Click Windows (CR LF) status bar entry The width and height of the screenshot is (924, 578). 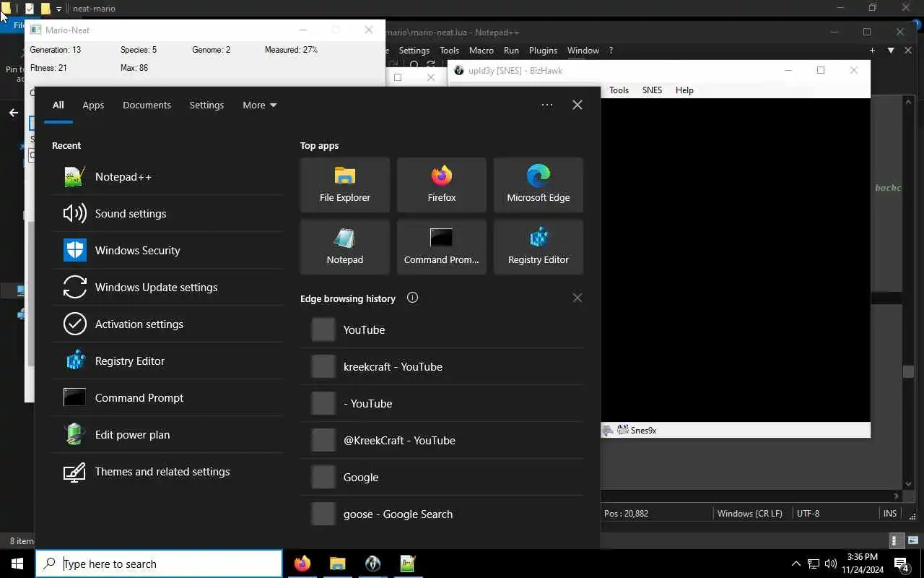(x=750, y=514)
